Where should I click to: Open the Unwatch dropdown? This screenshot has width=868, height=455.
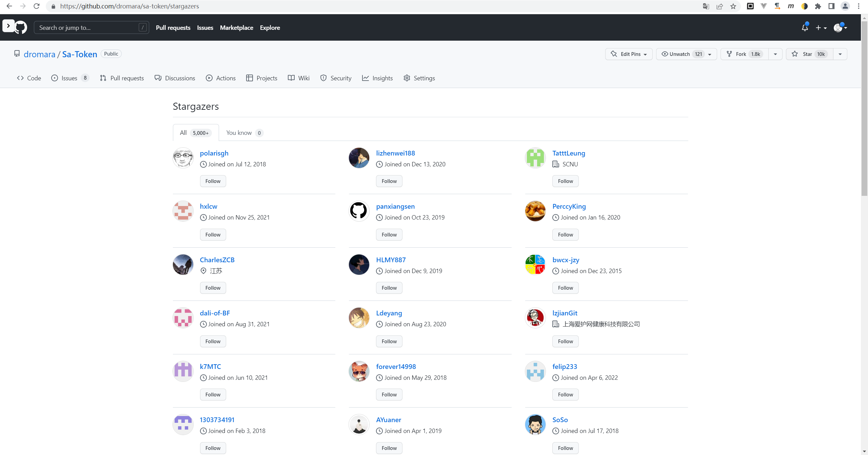point(687,54)
